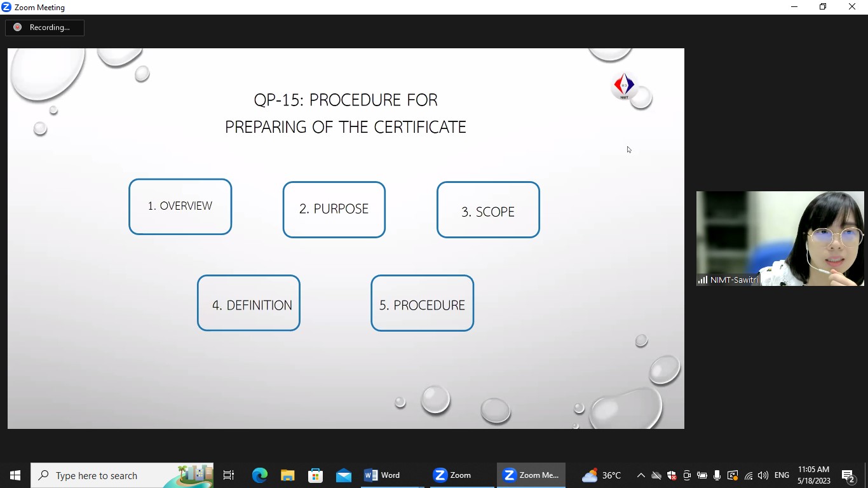Click the microphone tray icon

pos(717,475)
